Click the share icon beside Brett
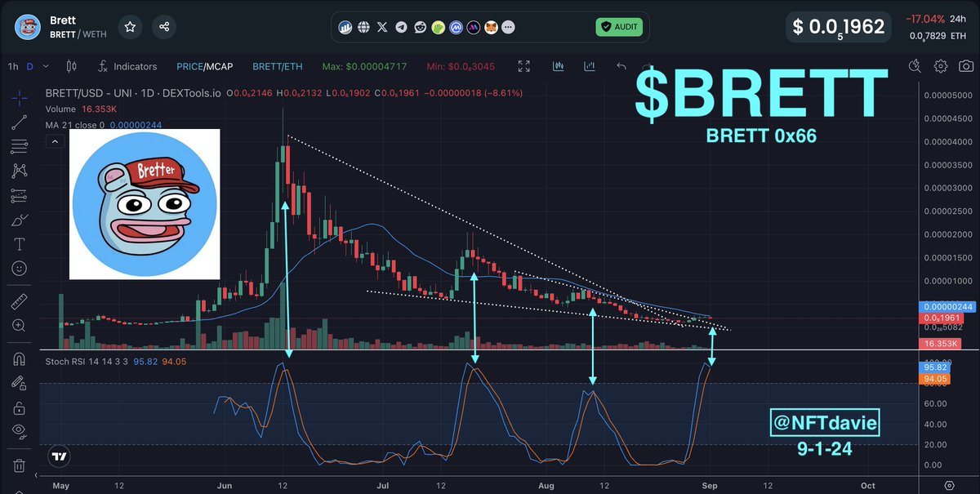The image size is (980, 494). pyautogui.click(x=164, y=27)
